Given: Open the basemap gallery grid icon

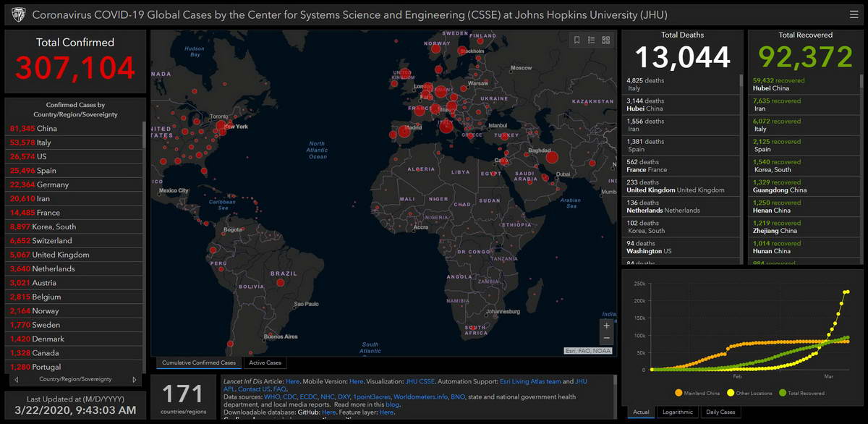Looking at the screenshot, I should point(606,40).
